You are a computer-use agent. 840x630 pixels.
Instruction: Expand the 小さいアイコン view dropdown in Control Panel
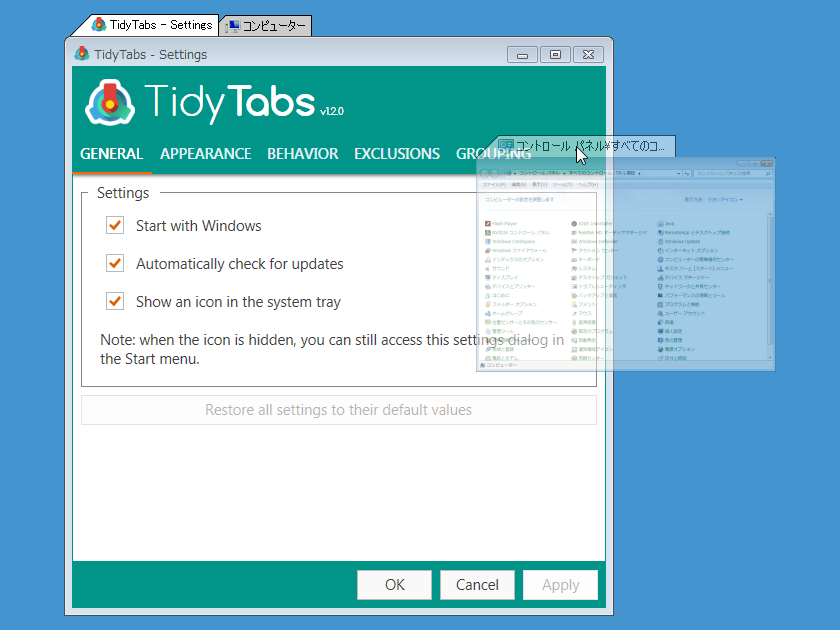point(725,199)
